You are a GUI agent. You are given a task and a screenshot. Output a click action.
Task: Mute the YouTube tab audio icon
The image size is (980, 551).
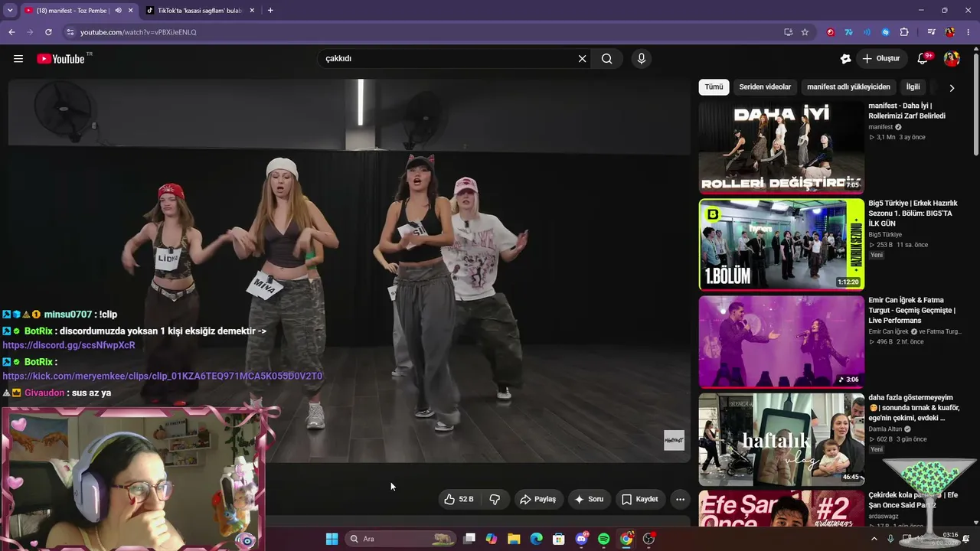pyautogui.click(x=118, y=10)
